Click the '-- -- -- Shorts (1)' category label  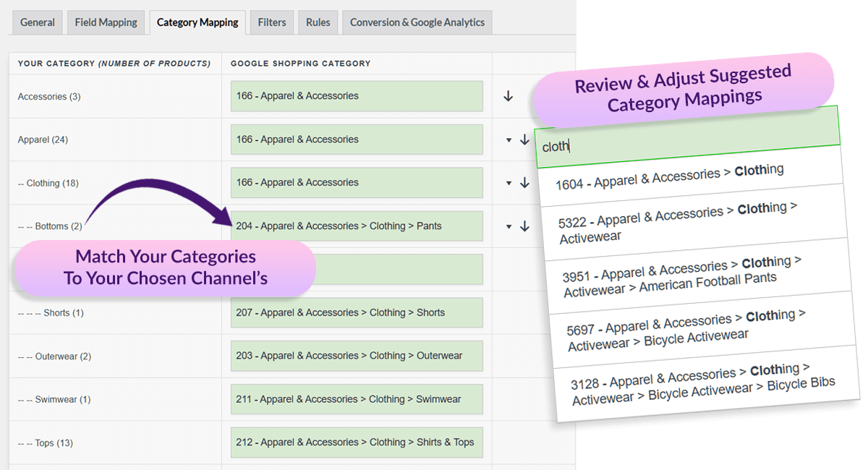pos(51,313)
